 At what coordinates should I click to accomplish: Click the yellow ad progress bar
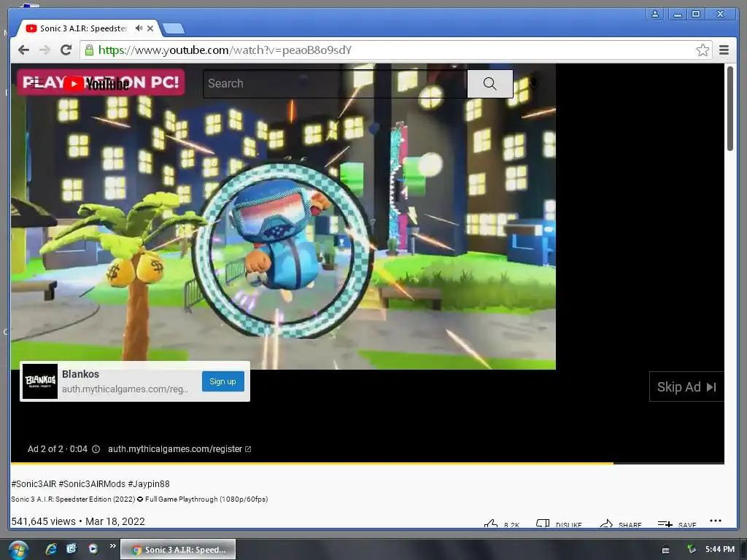coord(312,463)
